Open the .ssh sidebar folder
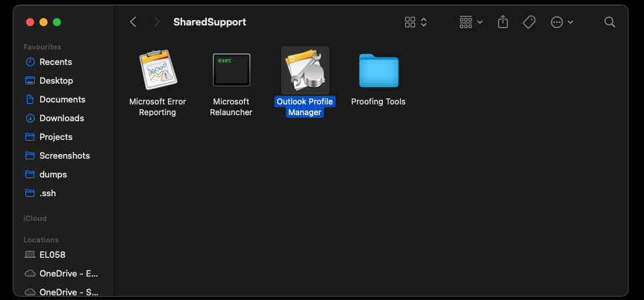644x300 pixels. (x=47, y=193)
